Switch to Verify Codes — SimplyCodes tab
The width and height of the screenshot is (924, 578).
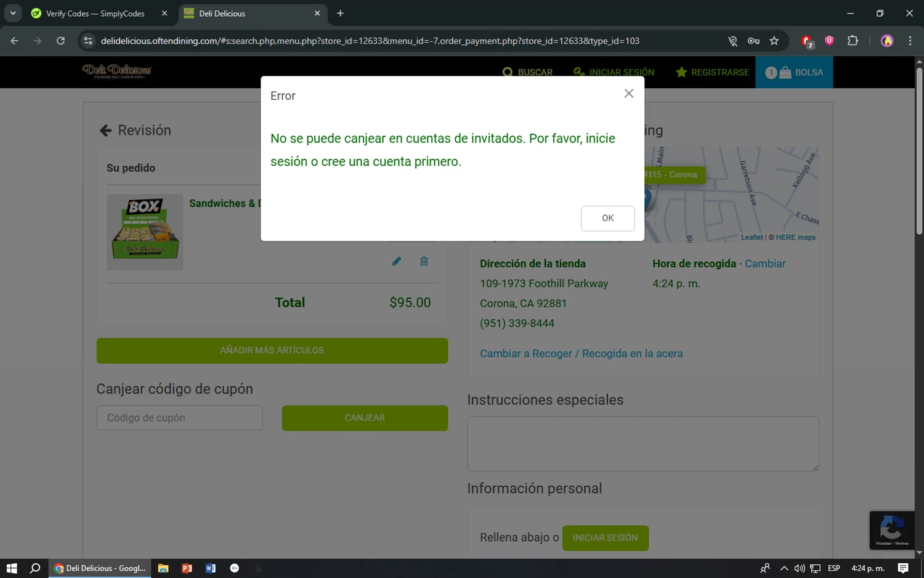pyautogui.click(x=95, y=14)
